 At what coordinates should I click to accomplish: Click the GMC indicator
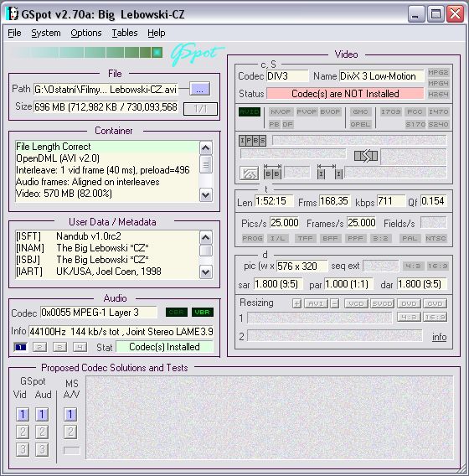[360, 111]
